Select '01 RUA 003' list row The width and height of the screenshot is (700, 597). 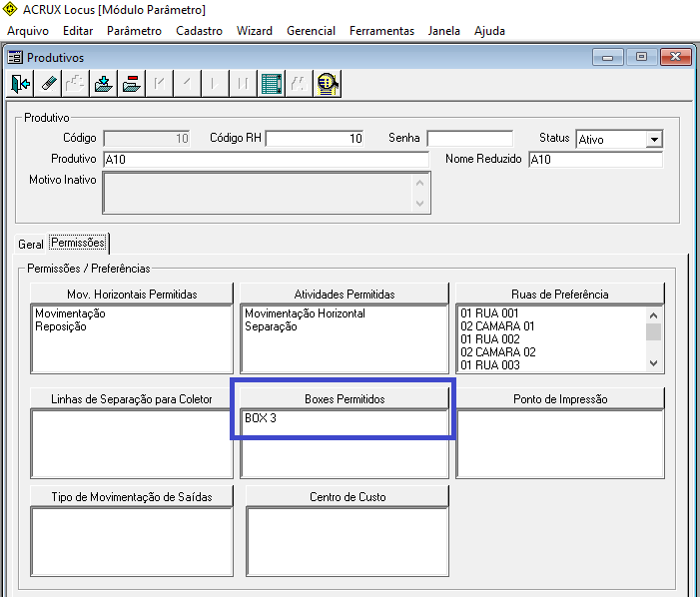pyautogui.click(x=489, y=364)
